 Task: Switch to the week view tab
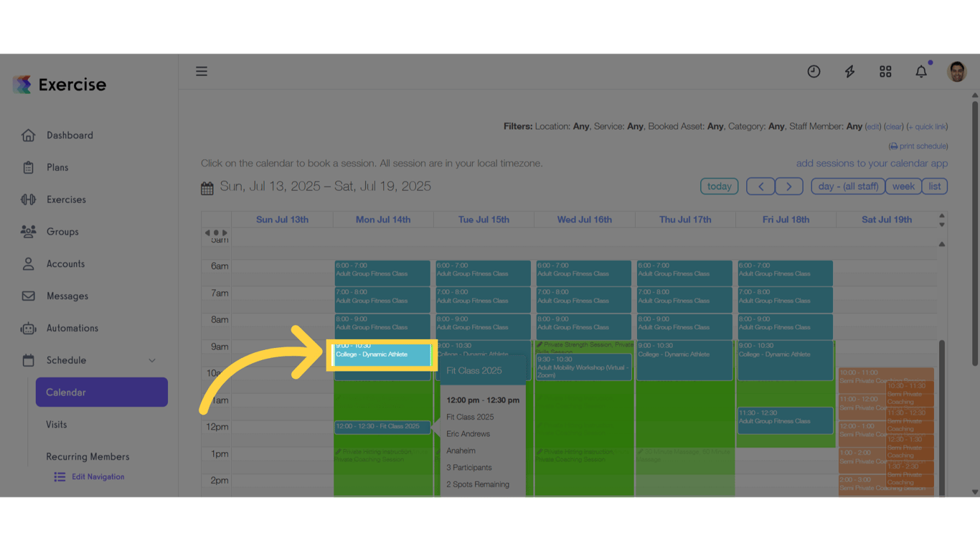tap(903, 186)
